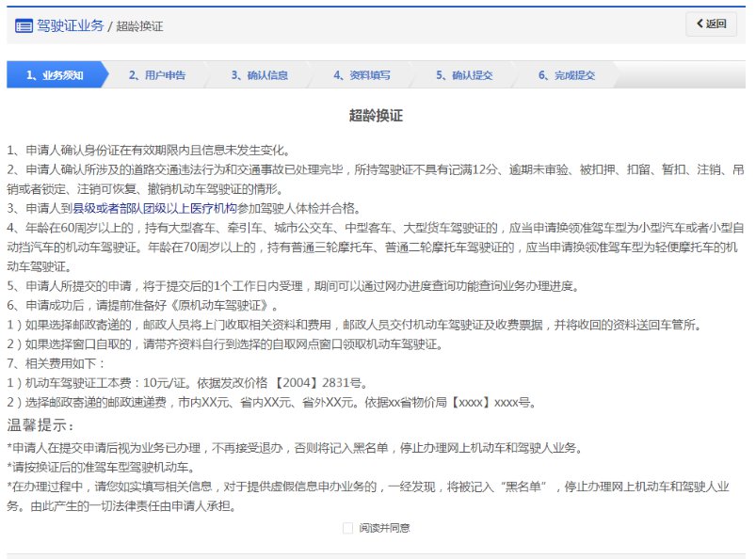Click the left chevron in 返回 button
Viewport: 756px width, 559px height.
(x=699, y=24)
